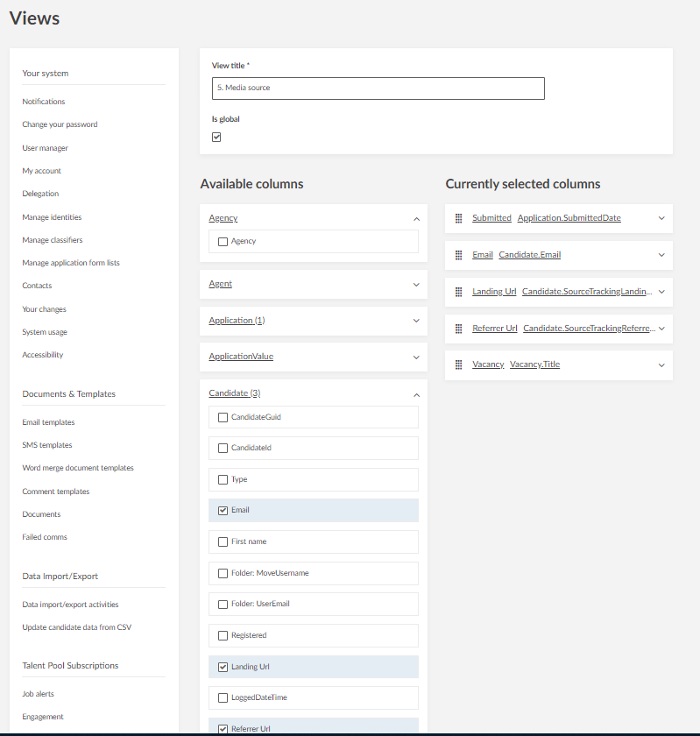
Task: Expand the Agent column group
Action: [x=416, y=285]
